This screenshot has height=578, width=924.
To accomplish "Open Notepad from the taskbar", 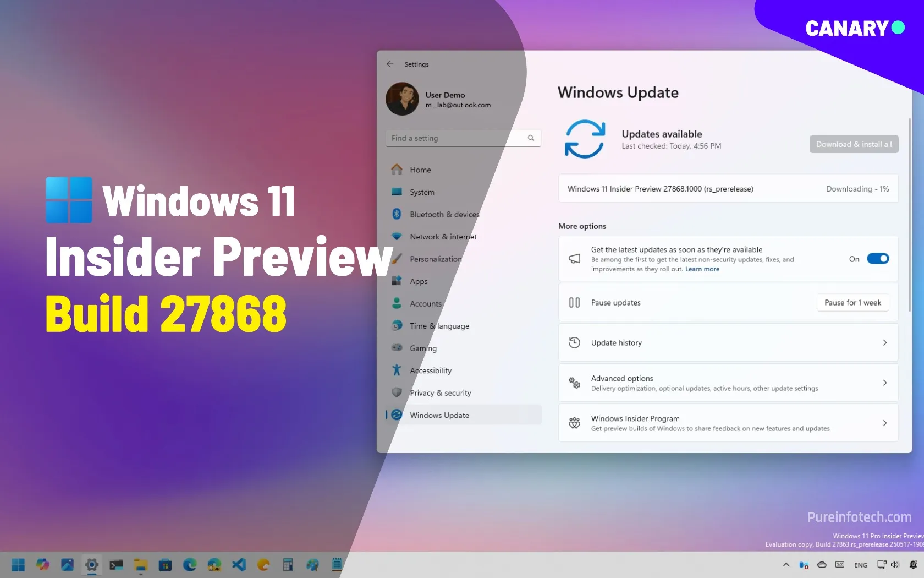I will click(337, 565).
